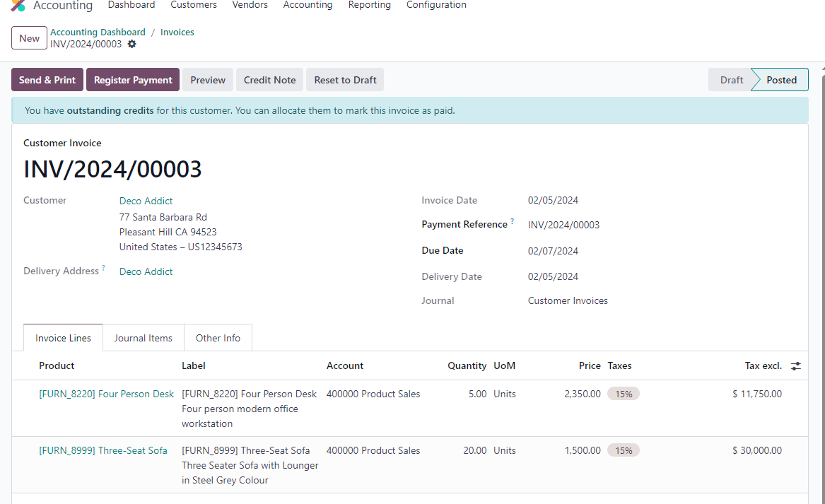
Task: Click the 15% tax tag on Four Person Desk
Action: (x=624, y=394)
